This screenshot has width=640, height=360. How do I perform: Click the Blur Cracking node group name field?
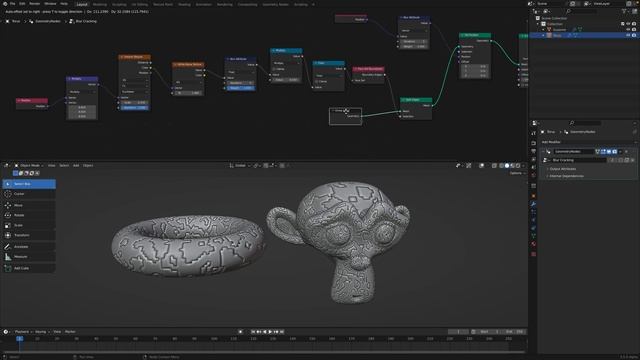[579, 160]
